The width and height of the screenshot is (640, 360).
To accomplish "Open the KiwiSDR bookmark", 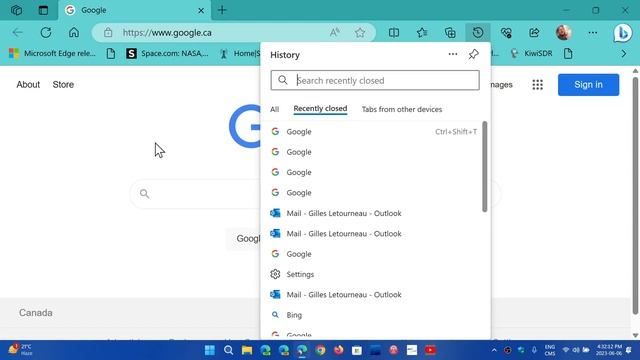I will pyautogui.click(x=532, y=53).
